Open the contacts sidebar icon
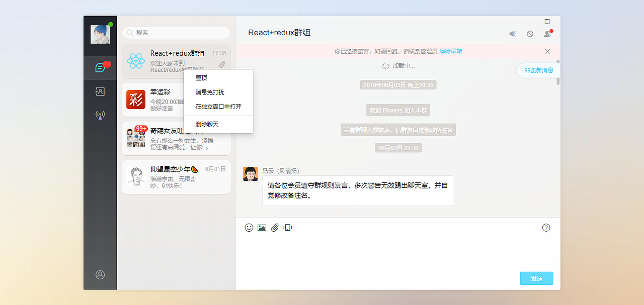This screenshot has width=644, height=305. coord(100,91)
